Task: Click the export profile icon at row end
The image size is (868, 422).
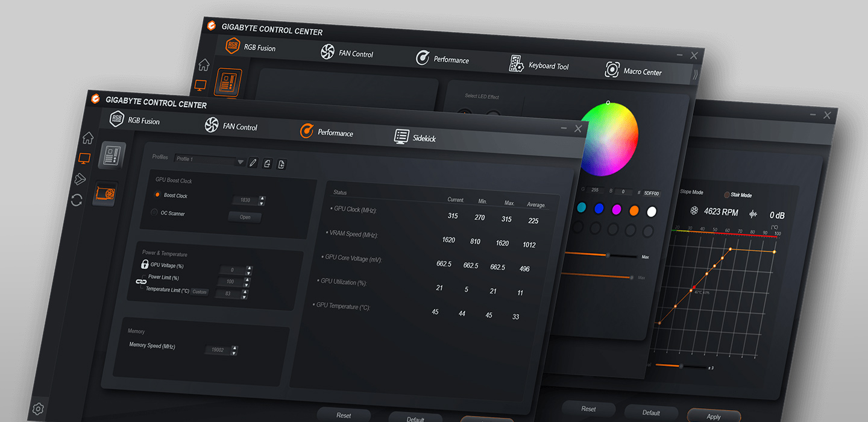Action: click(x=281, y=164)
